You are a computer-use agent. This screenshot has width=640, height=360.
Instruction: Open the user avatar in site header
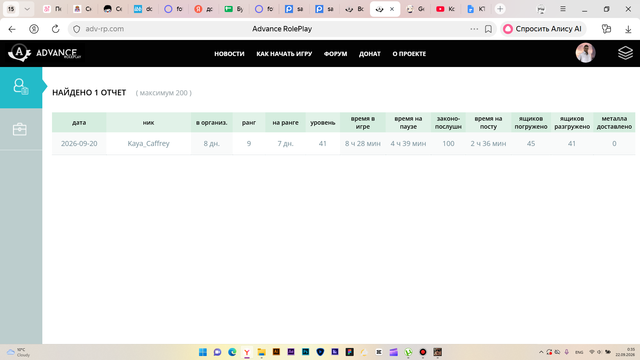[585, 53]
